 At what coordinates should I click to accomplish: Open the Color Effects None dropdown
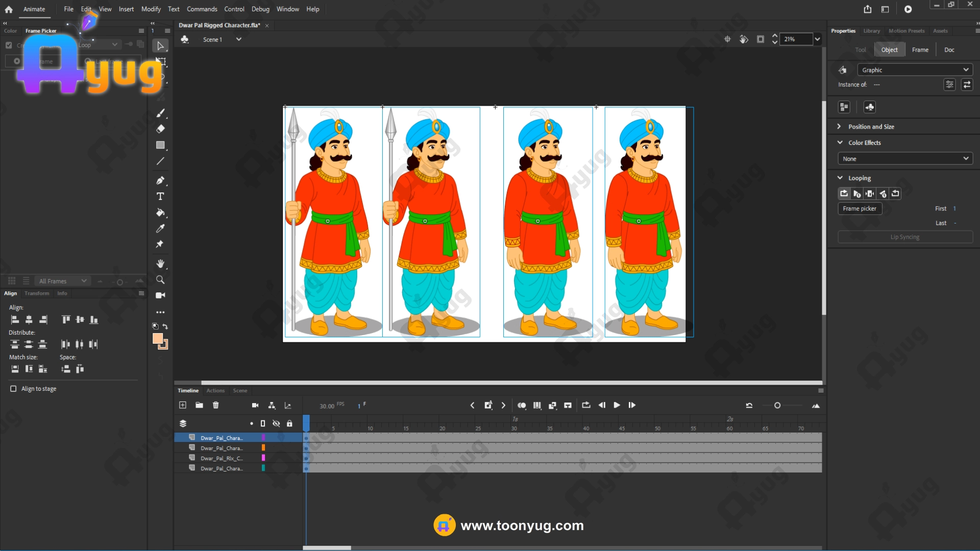pos(904,159)
